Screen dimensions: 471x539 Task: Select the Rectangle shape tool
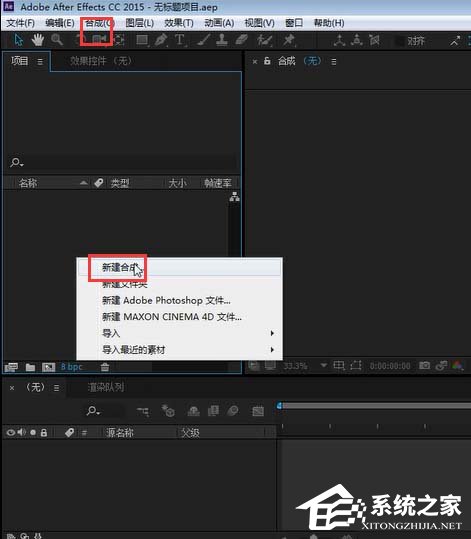point(142,40)
